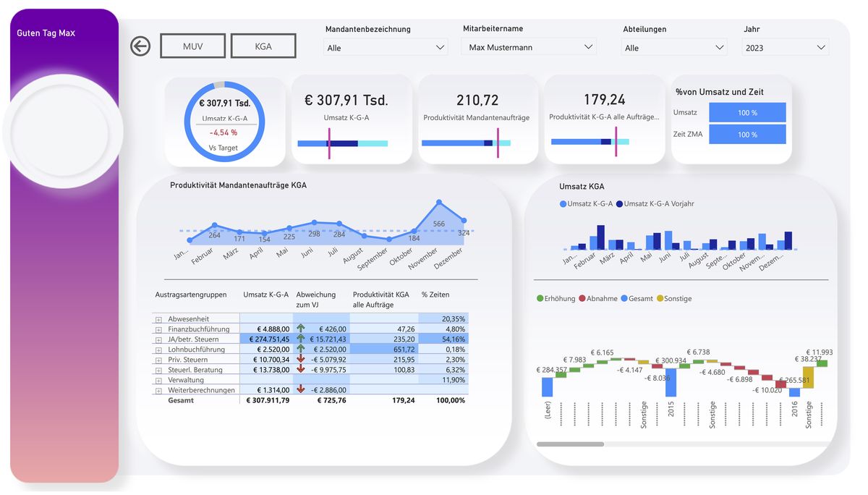Expand the JA/betr. Steuern row
The image size is (868, 495).
pyautogui.click(x=158, y=339)
